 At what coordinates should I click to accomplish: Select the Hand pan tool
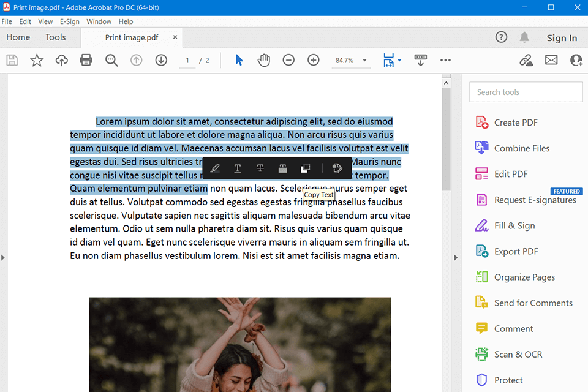(263, 60)
